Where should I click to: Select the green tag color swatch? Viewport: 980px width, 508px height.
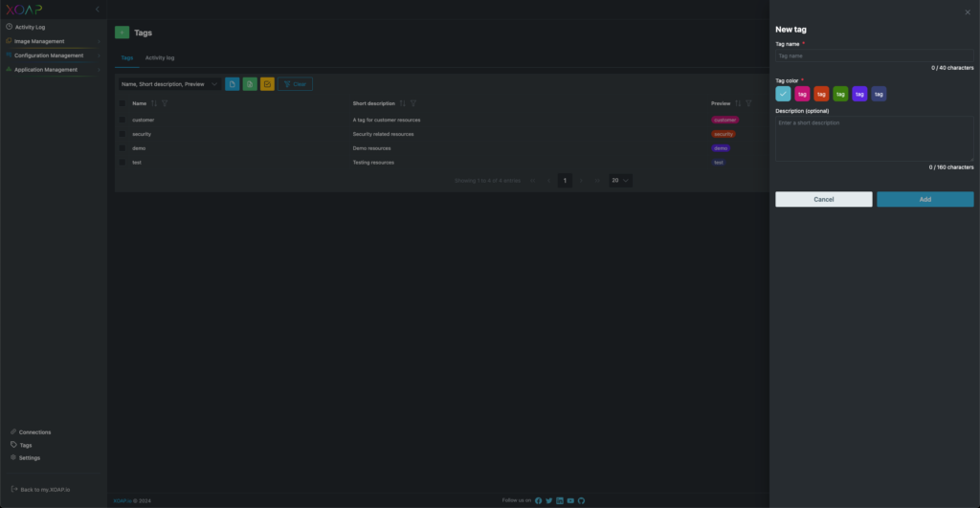pos(840,94)
